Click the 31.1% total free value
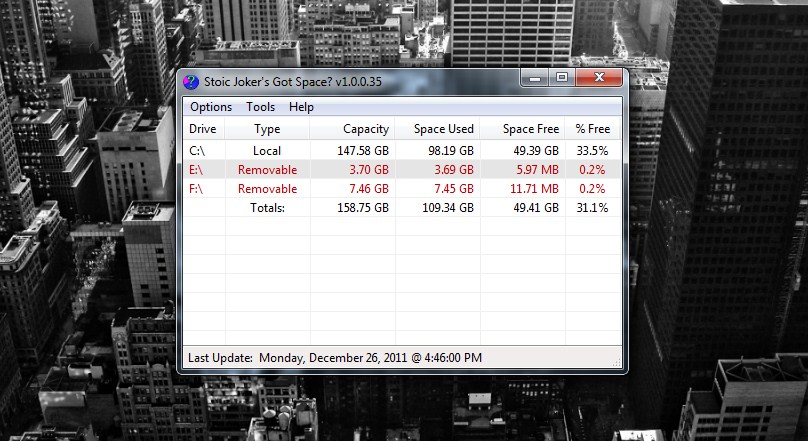Image resolution: width=808 pixels, height=441 pixels. click(592, 208)
